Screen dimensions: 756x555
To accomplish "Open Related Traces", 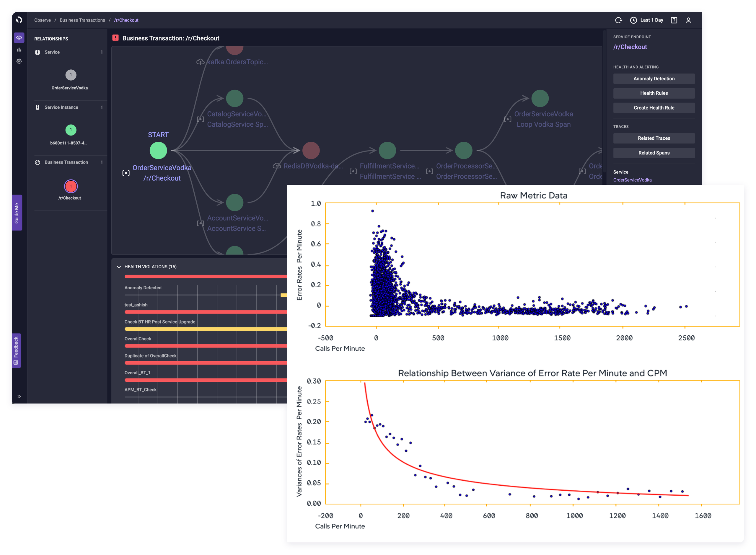I will (654, 138).
